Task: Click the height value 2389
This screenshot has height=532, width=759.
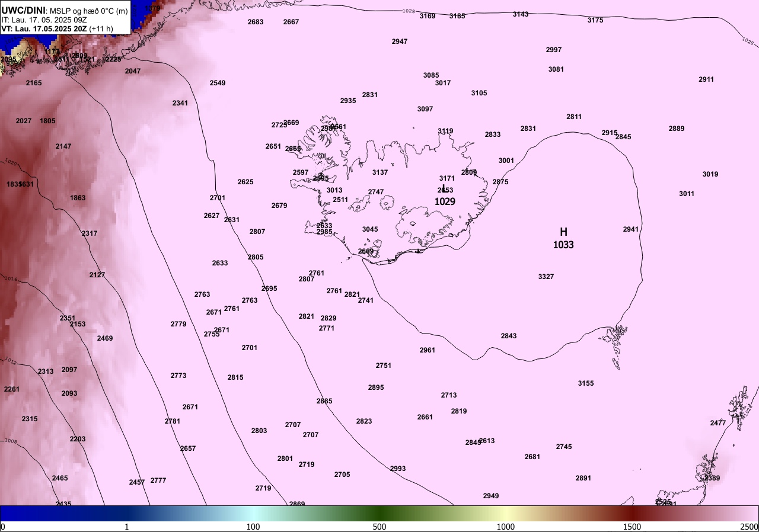Action: [x=712, y=478]
